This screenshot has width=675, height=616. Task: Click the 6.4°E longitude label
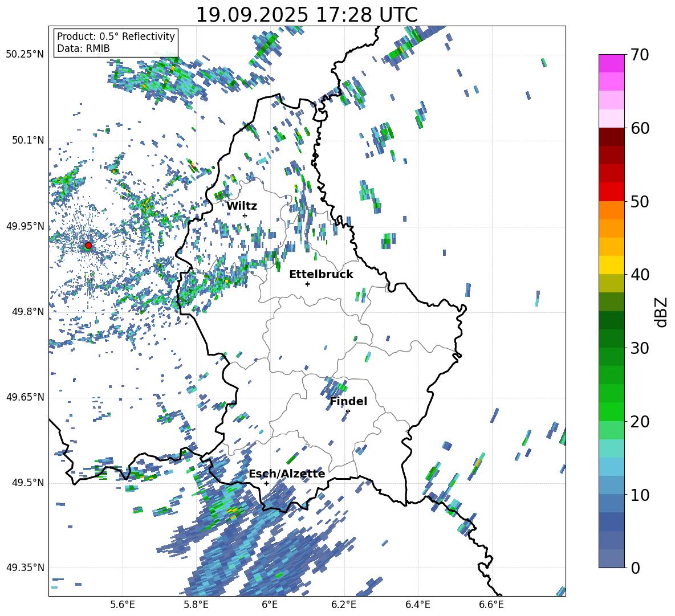(417, 605)
